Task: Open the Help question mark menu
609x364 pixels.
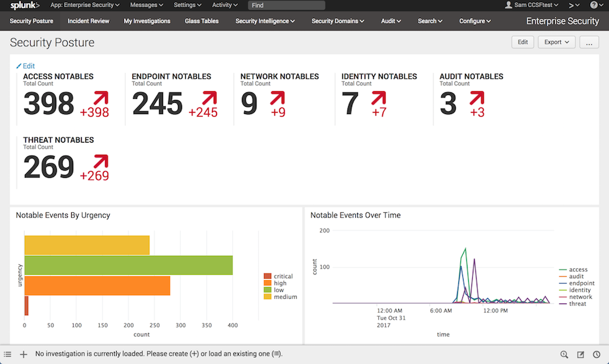Action: [595, 5]
